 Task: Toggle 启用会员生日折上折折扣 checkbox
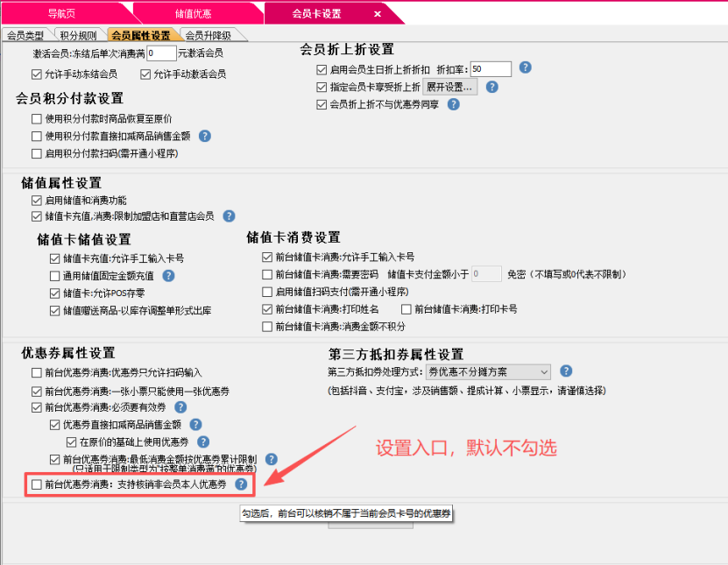pyautogui.click(x=322, y=69)
